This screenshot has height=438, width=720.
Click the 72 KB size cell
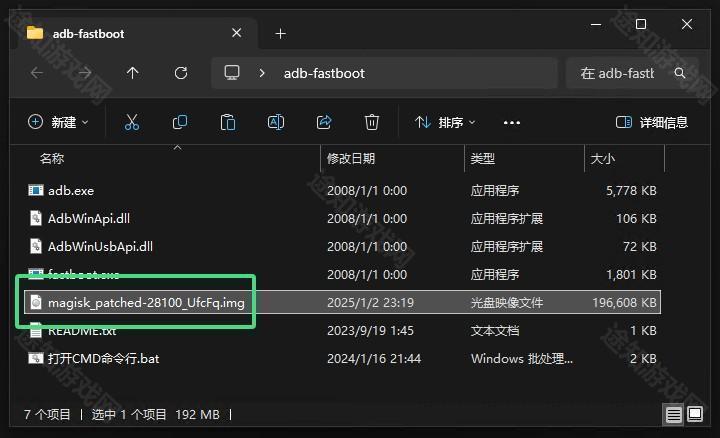point(640,247)
